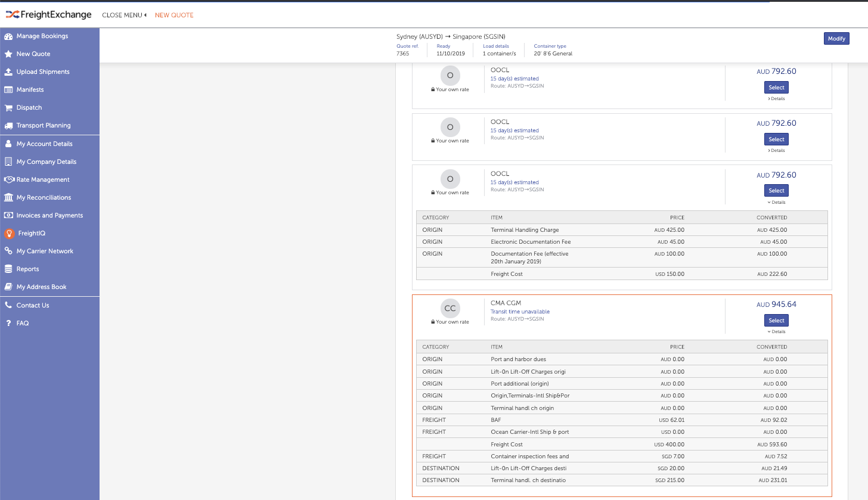Switch to the NEW QUOTE tab
Viewport: 868px width, 500px height.
coord(174,15)
